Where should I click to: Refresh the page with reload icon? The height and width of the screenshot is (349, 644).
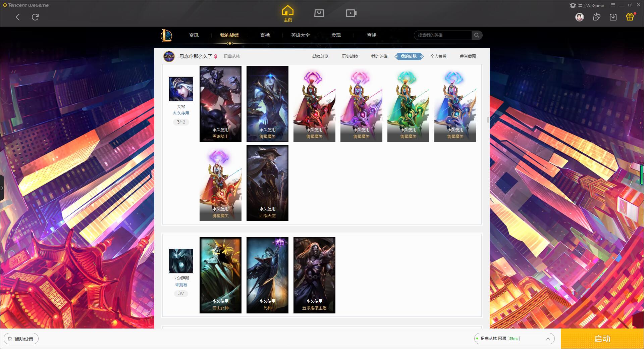35,17
